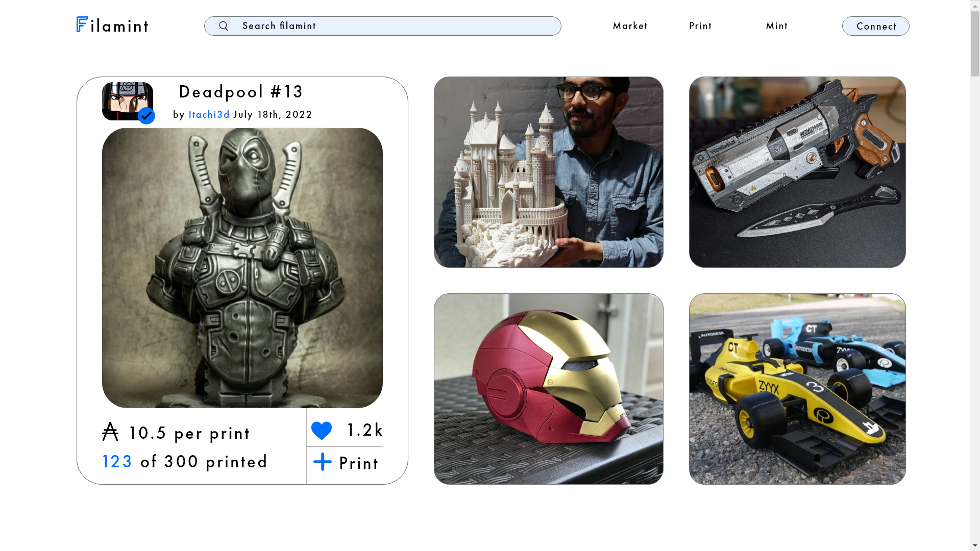Open the Itachi3d avatar image
This screenshot has height=551, width=980.
[128, 101]
